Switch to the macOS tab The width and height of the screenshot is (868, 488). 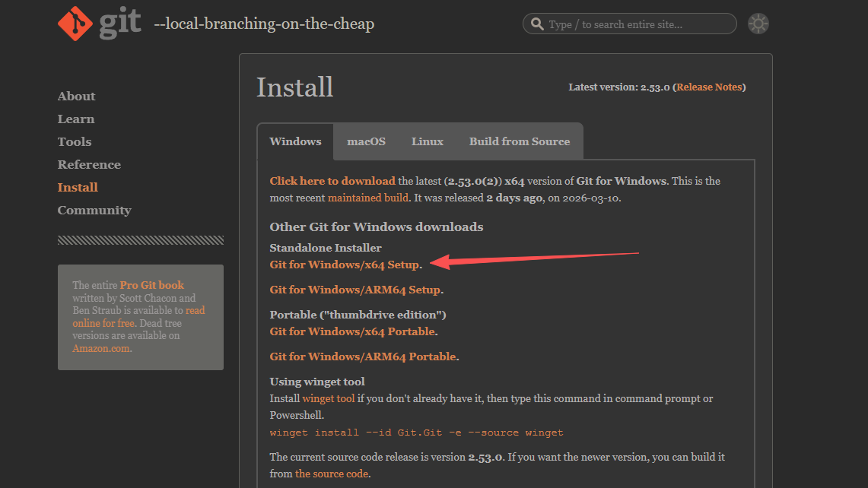coord(366,141)
